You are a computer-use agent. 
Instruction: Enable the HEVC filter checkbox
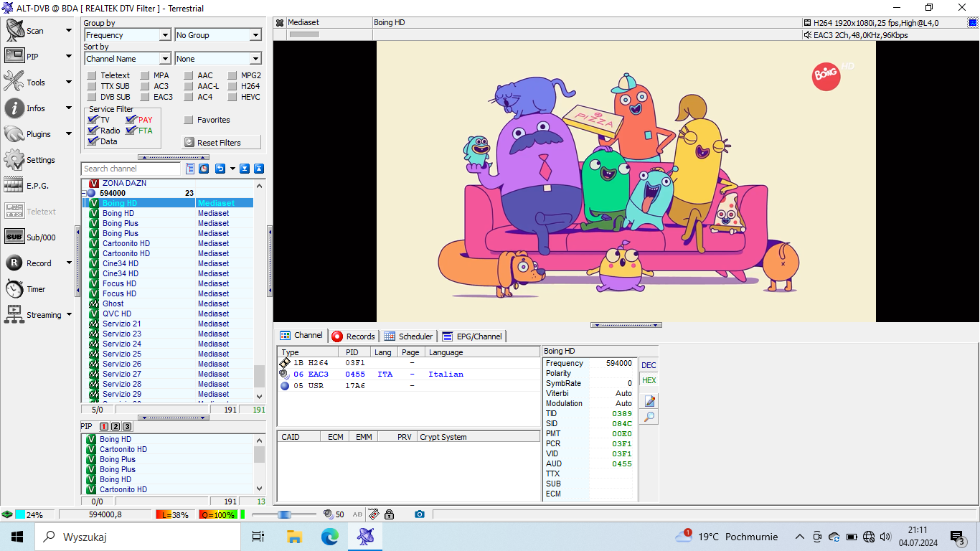(233, 97)
